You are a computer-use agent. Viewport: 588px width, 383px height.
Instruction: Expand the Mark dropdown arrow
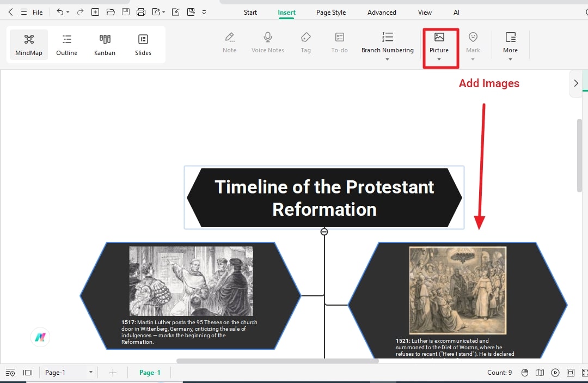[473, 59]
